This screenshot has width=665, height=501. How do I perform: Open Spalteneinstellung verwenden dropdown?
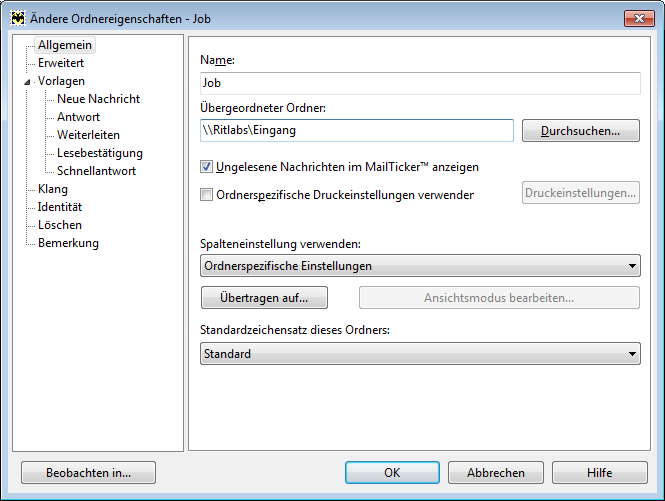pos(420,266)
